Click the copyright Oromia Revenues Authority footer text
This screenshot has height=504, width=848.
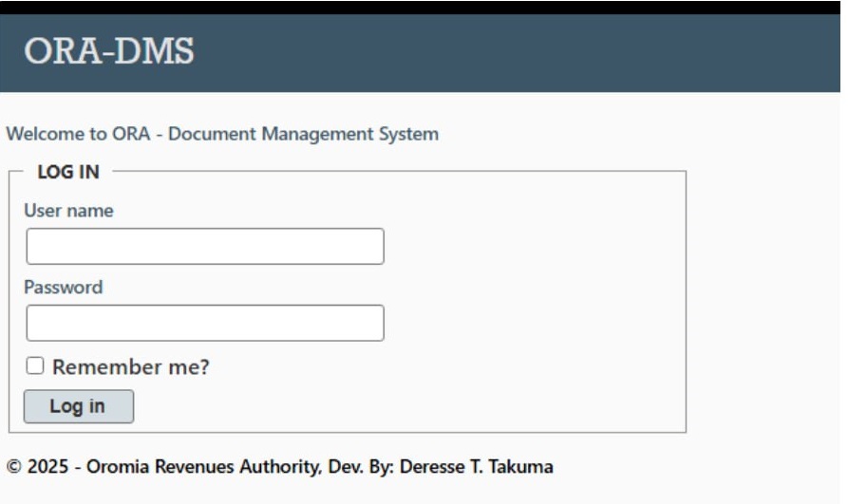279,467
